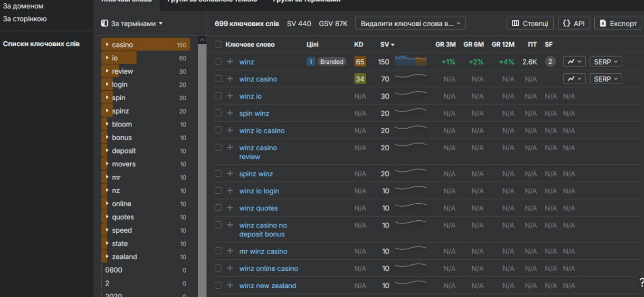Sort by the Ключове слово column header
The image size is (644, 297).
250,44
